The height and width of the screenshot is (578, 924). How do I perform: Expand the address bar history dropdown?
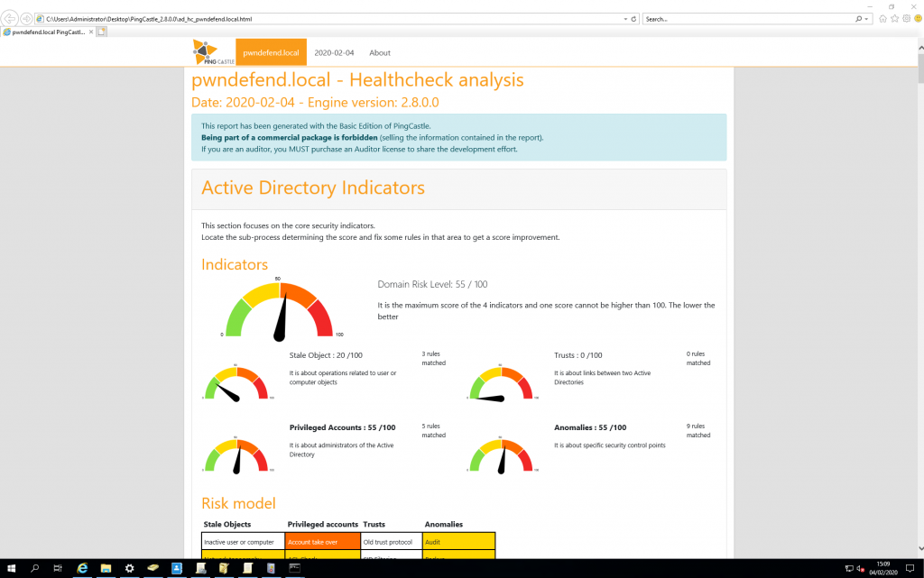625,18
